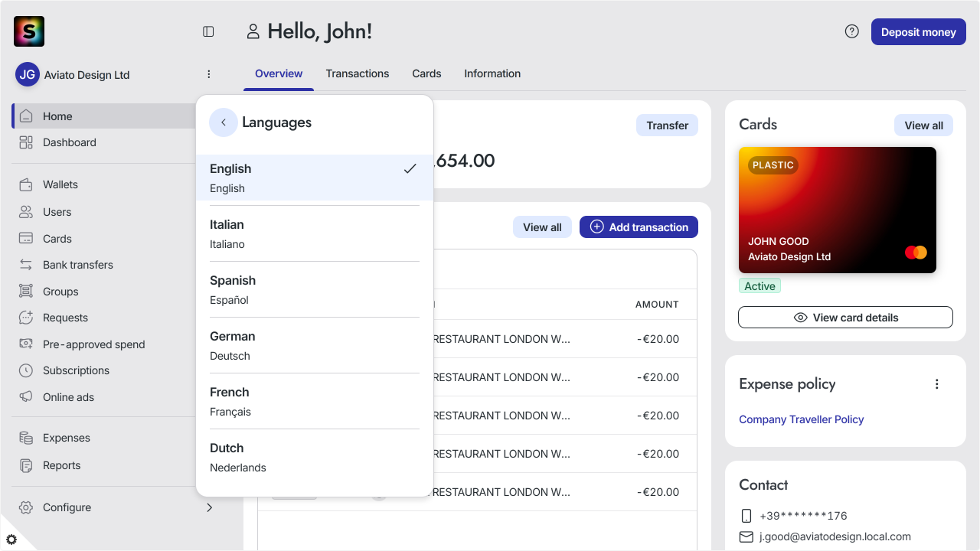Switch to the Transactions tab
This screenshot has height=551, width=980.
(x=358, y=74)
